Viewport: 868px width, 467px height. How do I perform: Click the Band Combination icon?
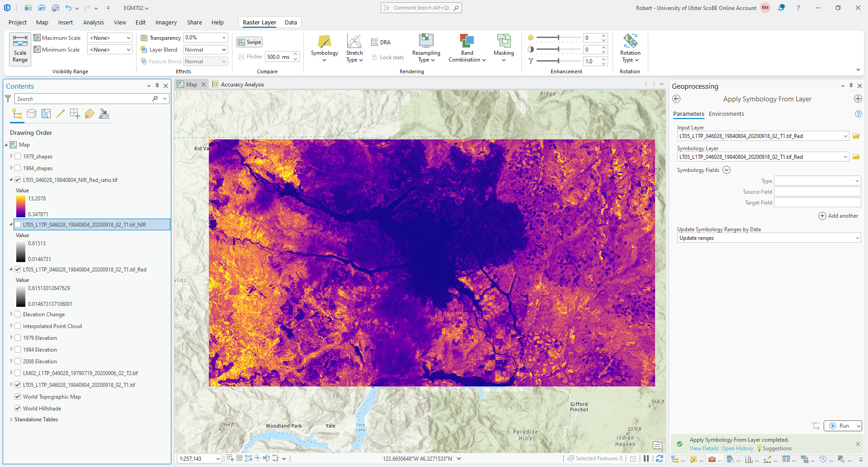[x=467, y=42]
